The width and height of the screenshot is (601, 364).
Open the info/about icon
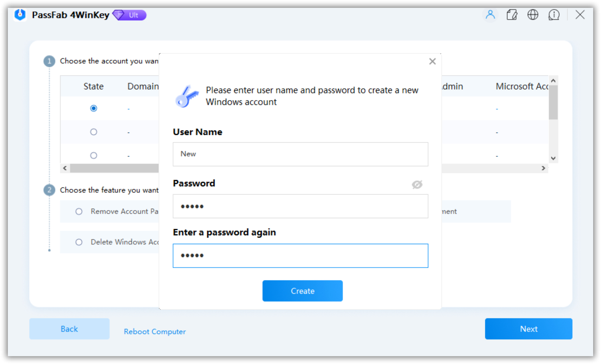tap(554, 15)
